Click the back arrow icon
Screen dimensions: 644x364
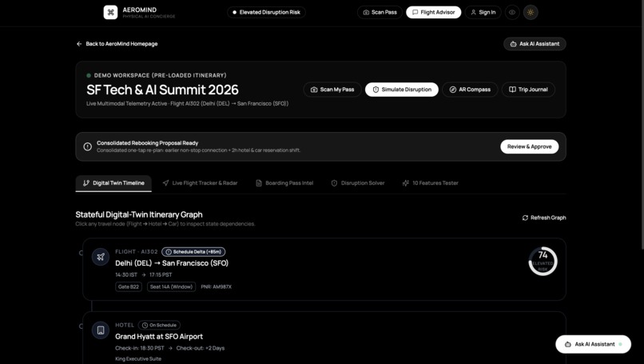[79, 43]
